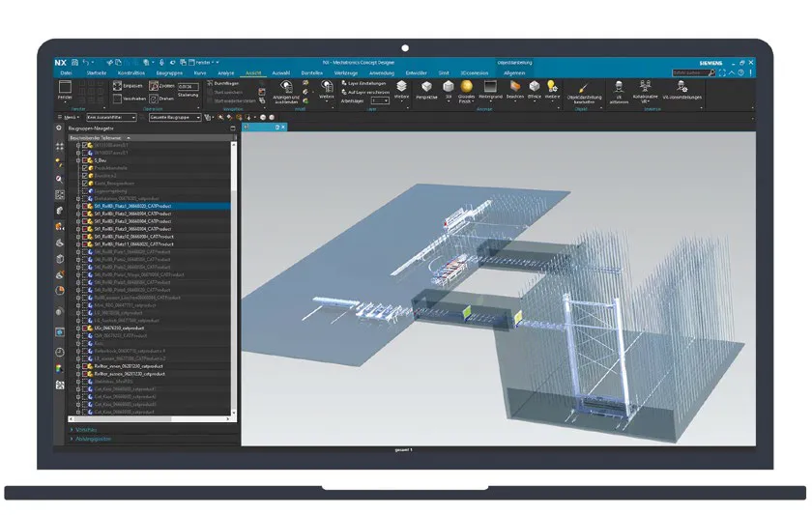812x515 pixels.
Task: Click the orange Beschnitt section icon
Action: 514,86
